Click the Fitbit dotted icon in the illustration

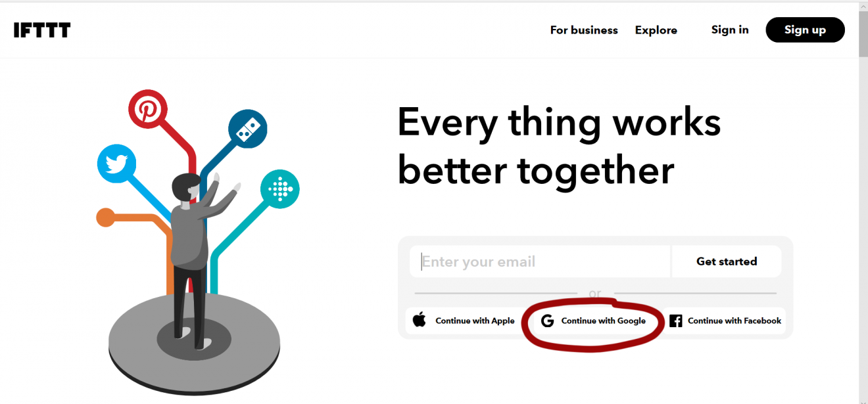[281, 189]
